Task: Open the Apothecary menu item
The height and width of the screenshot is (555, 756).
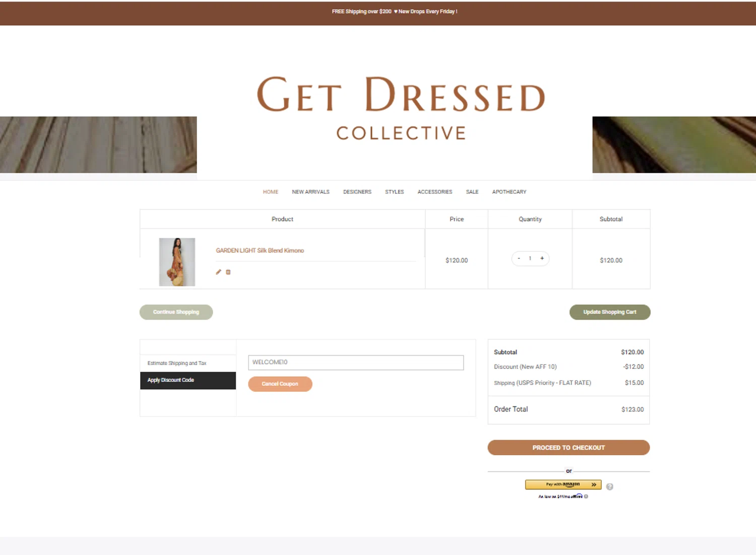Action: [509, 192]
